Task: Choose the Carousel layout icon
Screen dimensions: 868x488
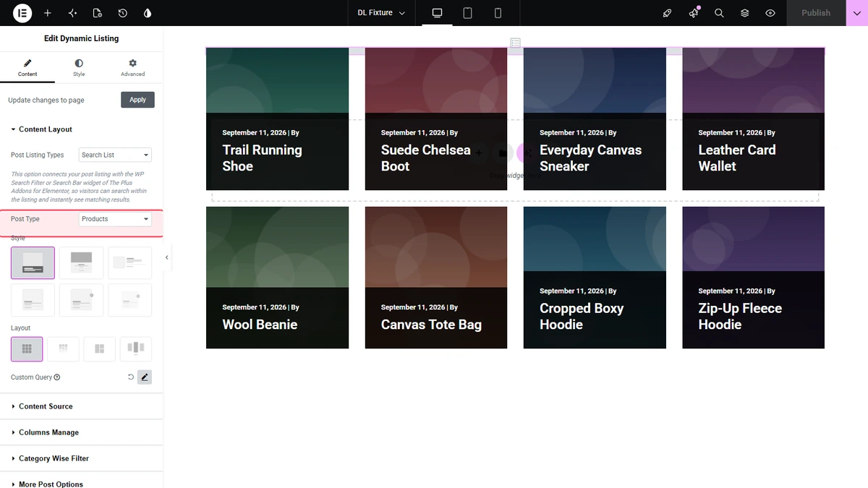Action: [135, 348]
